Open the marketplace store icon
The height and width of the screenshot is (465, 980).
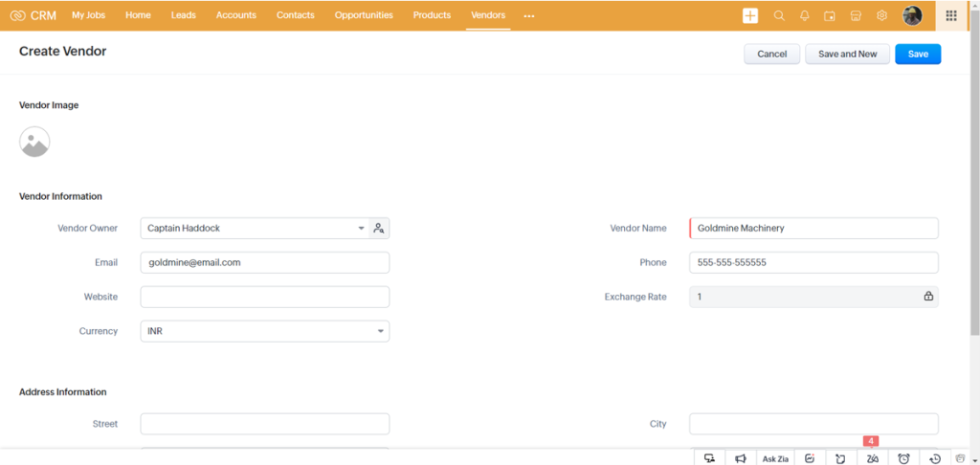856,15
